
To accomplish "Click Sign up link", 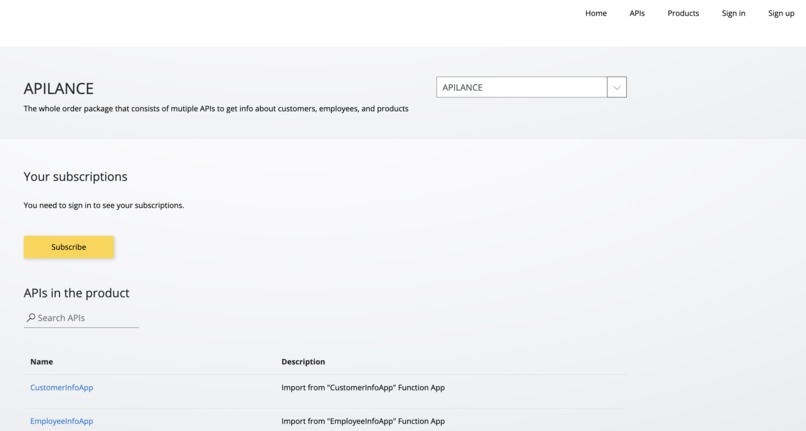I will 781,13.
